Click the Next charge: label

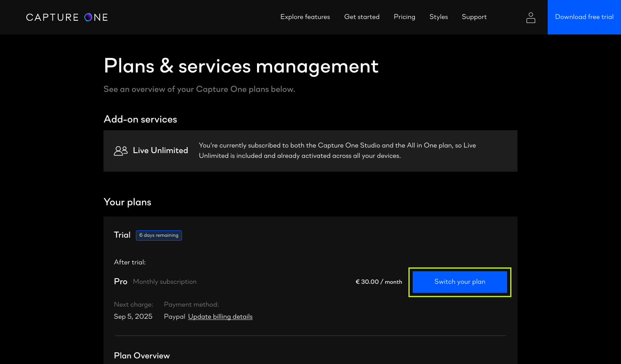pyautogui.click(x=133, y=304)
